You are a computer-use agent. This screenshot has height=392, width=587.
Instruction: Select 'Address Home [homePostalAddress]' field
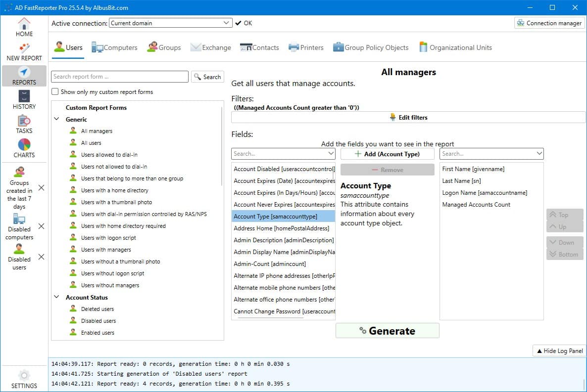pos(283,228)
